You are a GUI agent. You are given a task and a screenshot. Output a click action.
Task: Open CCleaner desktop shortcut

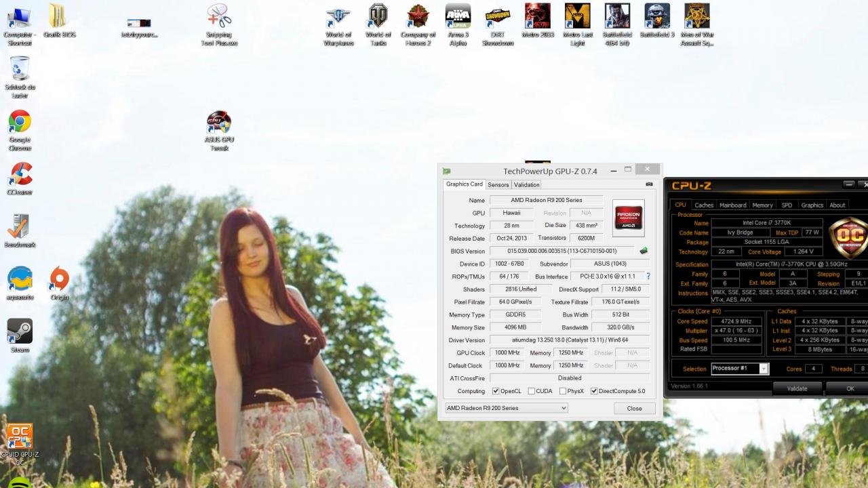tap(20, 179)
